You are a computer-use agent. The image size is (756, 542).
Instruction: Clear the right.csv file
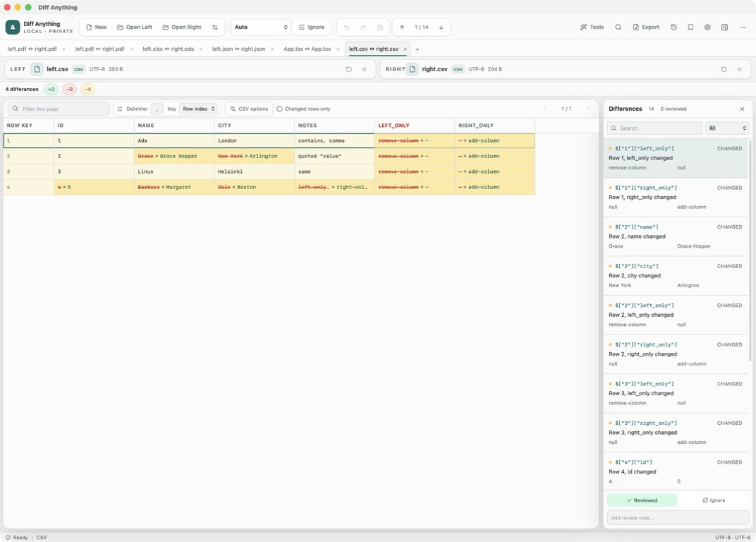pos(740,69)
